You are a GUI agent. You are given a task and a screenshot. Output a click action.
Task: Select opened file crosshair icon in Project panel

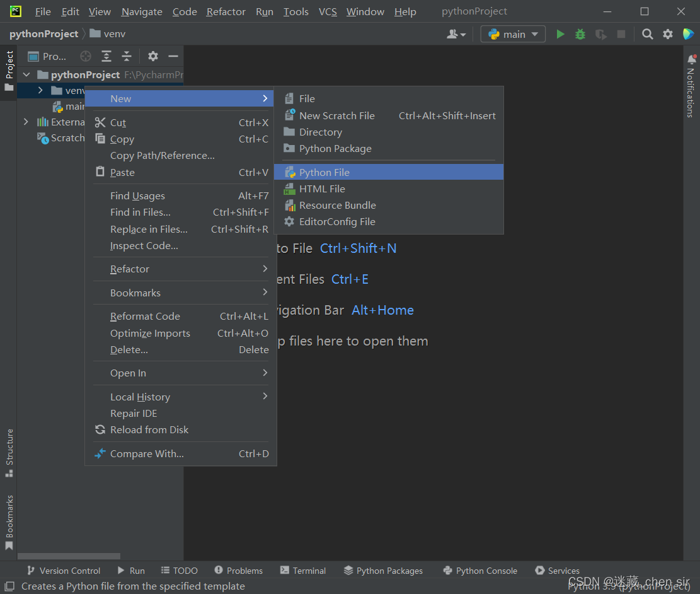[85, 56]
